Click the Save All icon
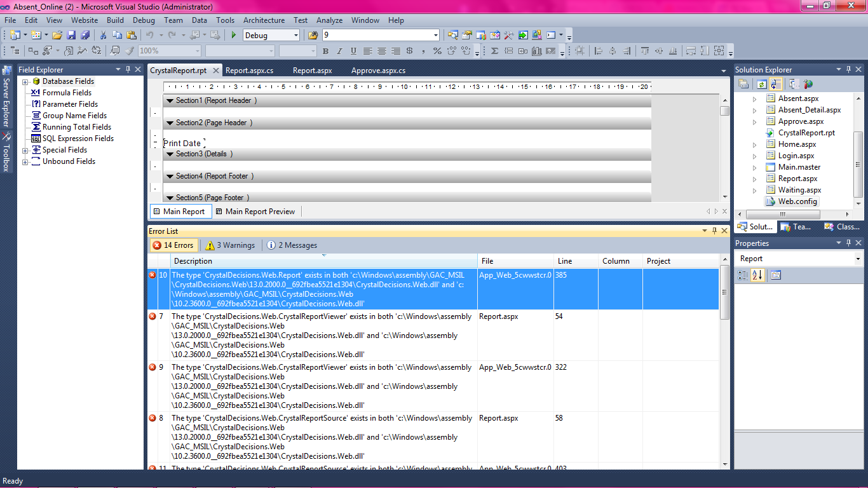Viewport: 868px width, 488px height. [x=85, y=36]
